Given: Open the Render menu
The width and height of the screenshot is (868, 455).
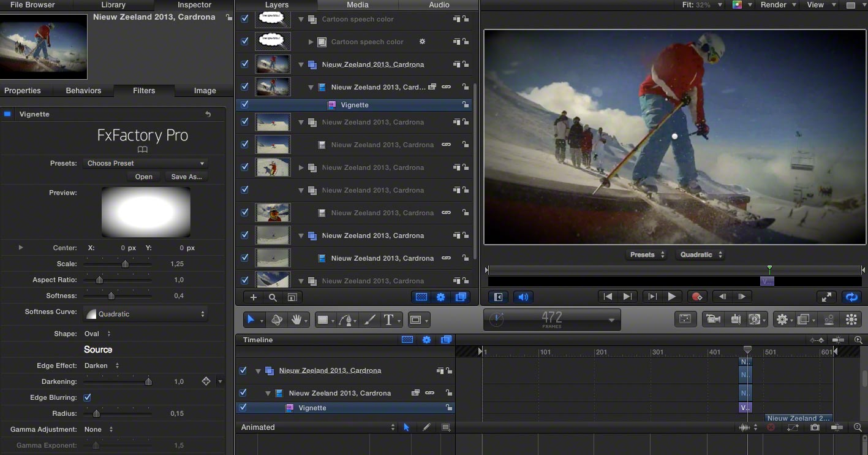Looking at the screenshot, I should [x=779, y=5].
